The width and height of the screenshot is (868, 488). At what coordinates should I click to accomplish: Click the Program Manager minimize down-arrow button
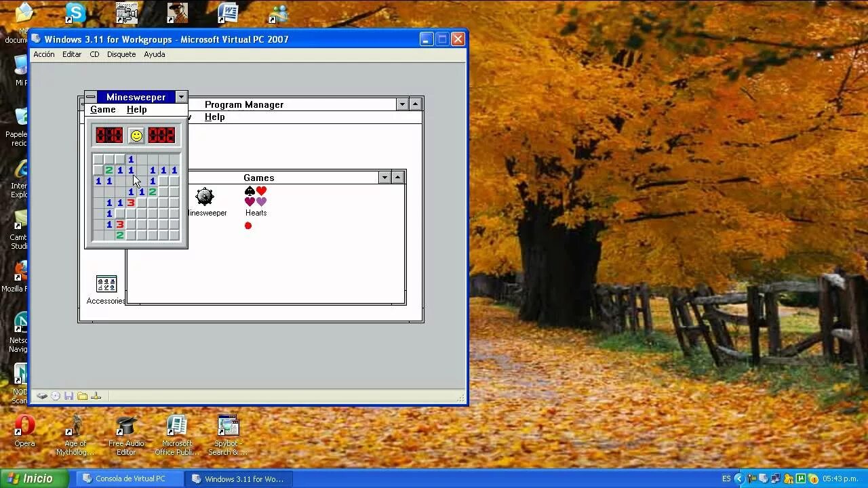click(x=402, y=104)
